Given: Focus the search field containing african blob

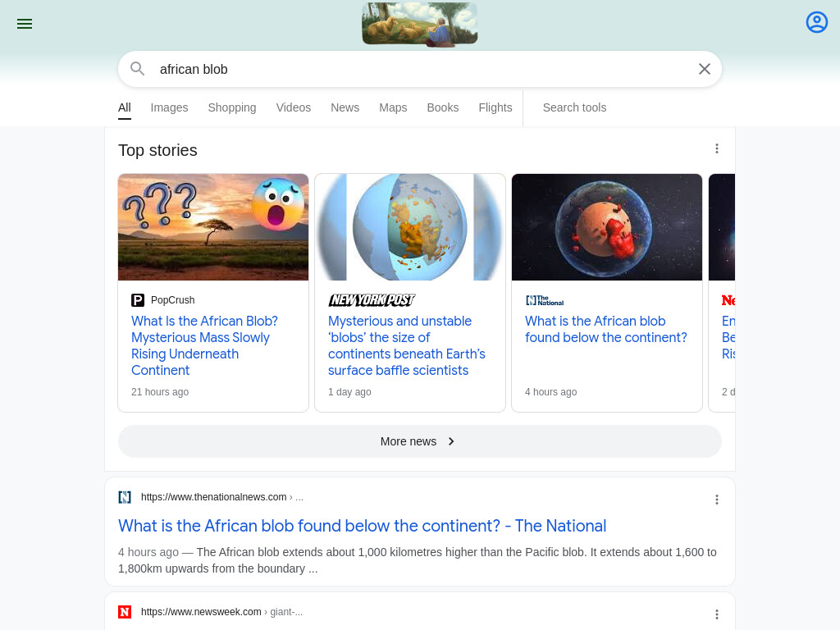Looking at the screenshot, I should (x=419, y=69).
